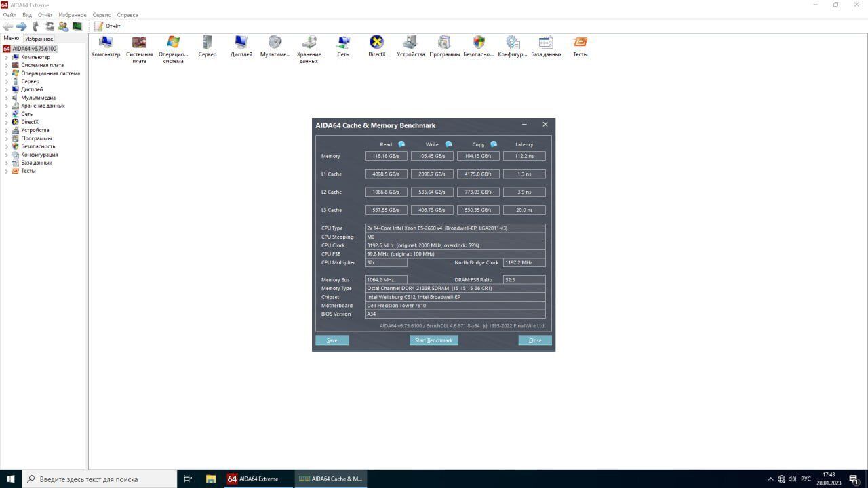Expand the Компьютер tree node
The height and width of the screenshot is (488, 868).
pos(7,57)
